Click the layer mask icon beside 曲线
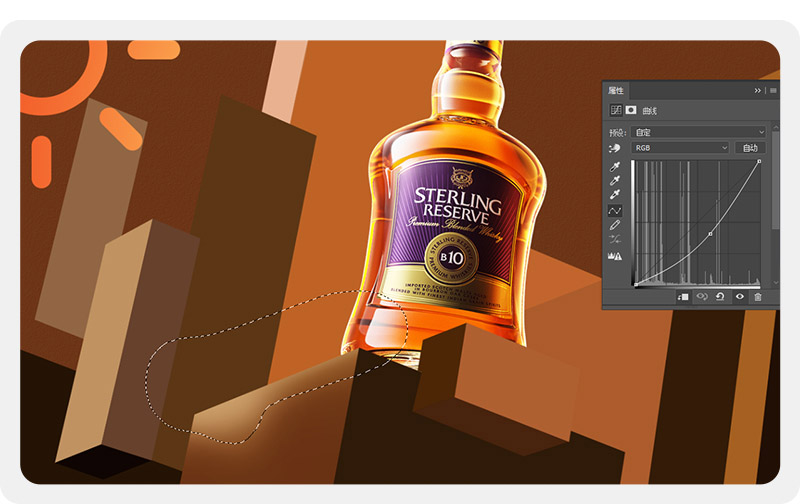800x504 pixels. (631, 110)
